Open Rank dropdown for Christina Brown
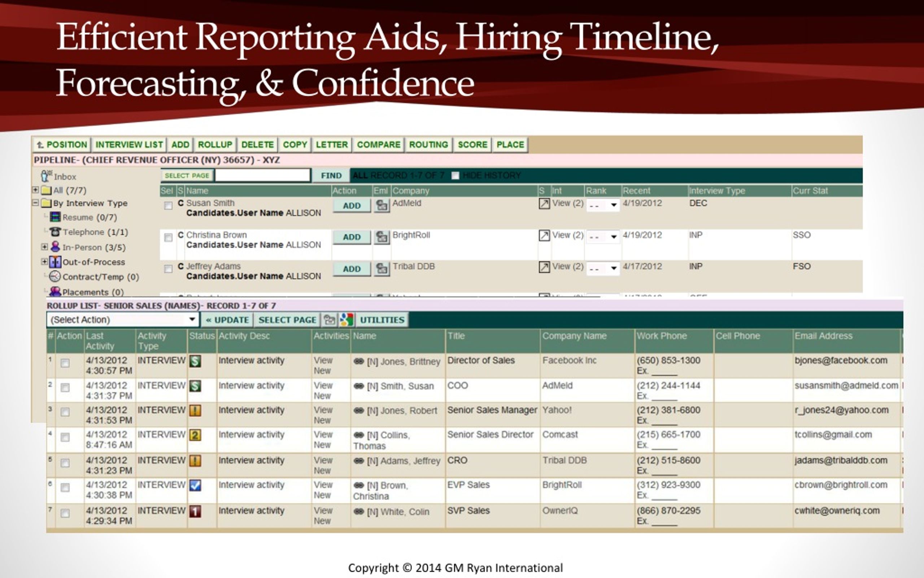924x578 pixels. (602, 237)
